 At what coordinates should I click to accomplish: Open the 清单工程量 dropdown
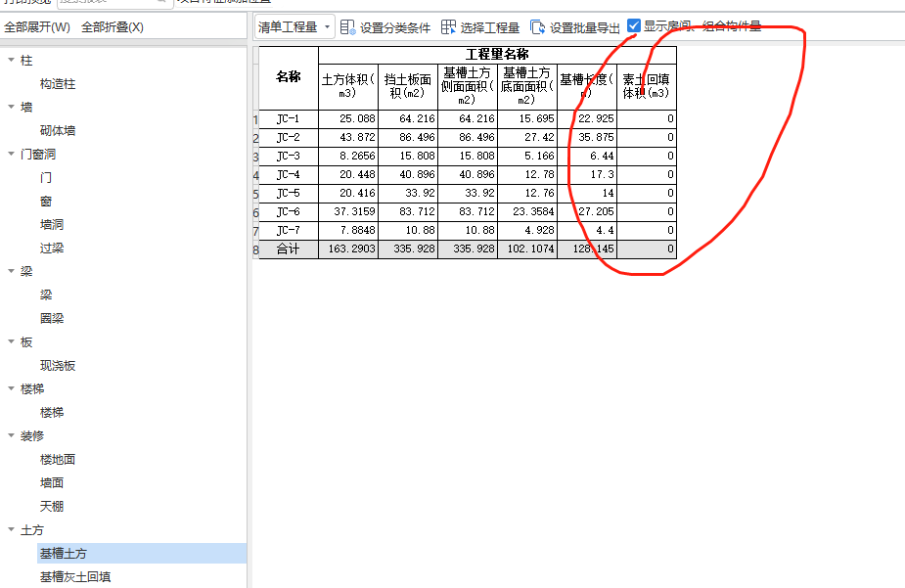[294, 27]
